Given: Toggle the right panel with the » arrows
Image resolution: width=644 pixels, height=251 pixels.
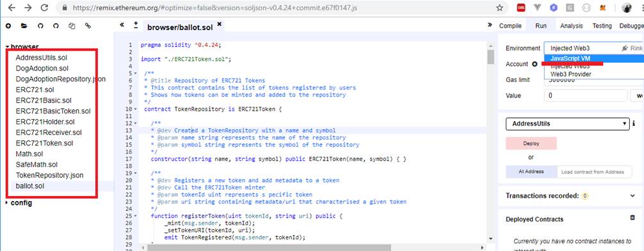Looking at the screenshot, I should coord(490,24).
